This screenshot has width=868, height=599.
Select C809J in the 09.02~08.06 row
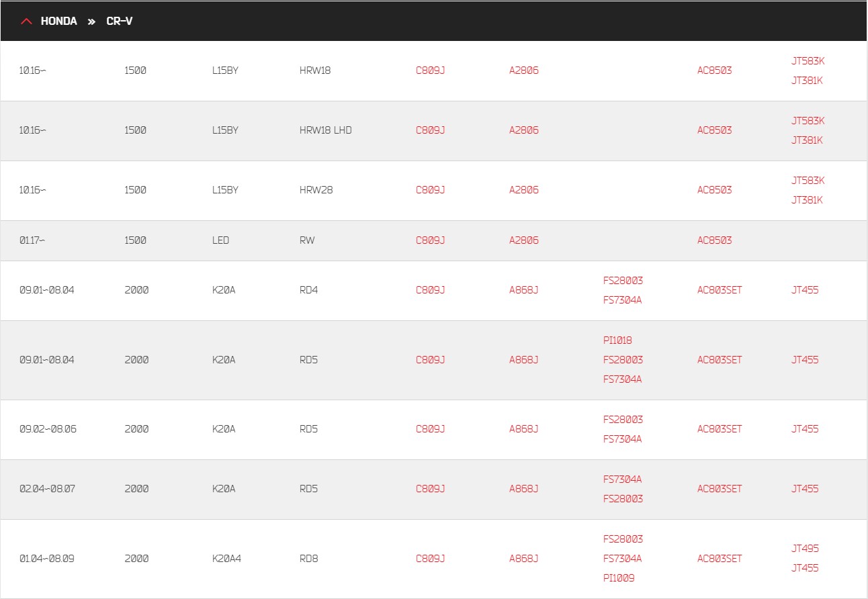(431, 429)
